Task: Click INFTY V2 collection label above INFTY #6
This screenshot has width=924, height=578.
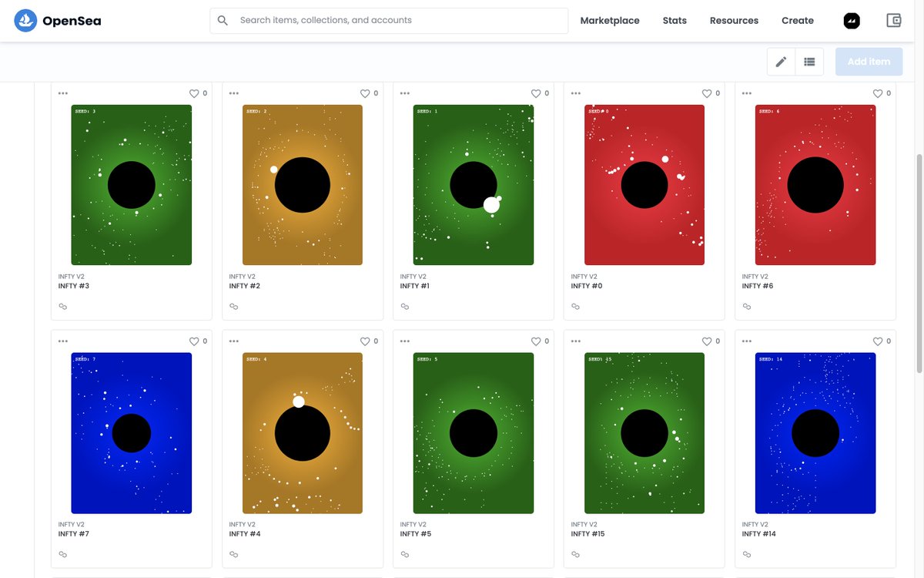Action: (755, 277)
